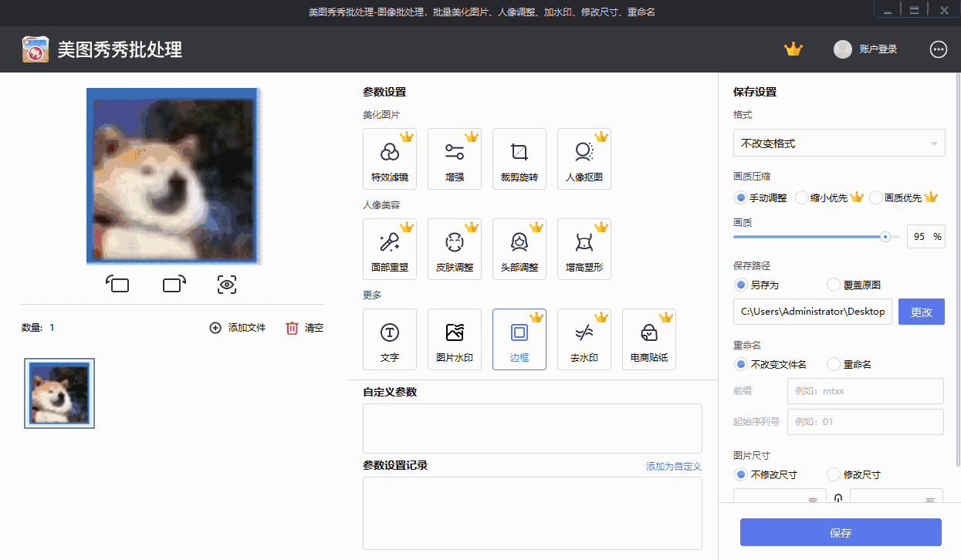
Task: Click the eye preview icon under the image
Action: pos(226,285)
